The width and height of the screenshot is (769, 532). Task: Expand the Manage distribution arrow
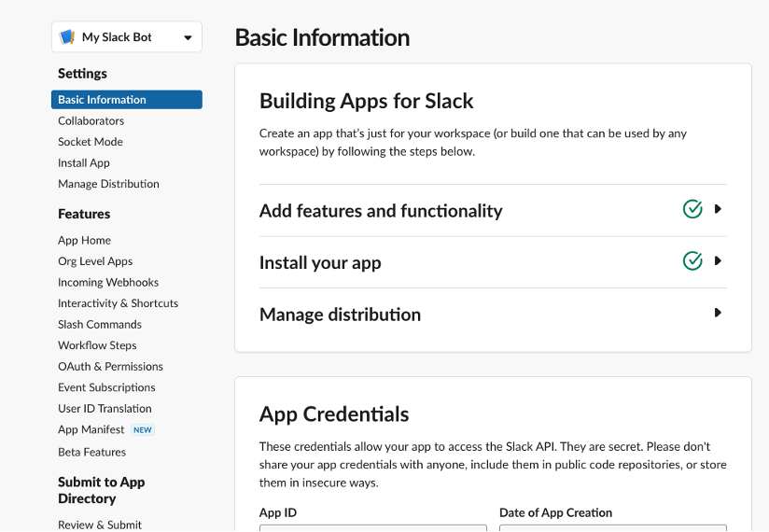pos(718,313)
